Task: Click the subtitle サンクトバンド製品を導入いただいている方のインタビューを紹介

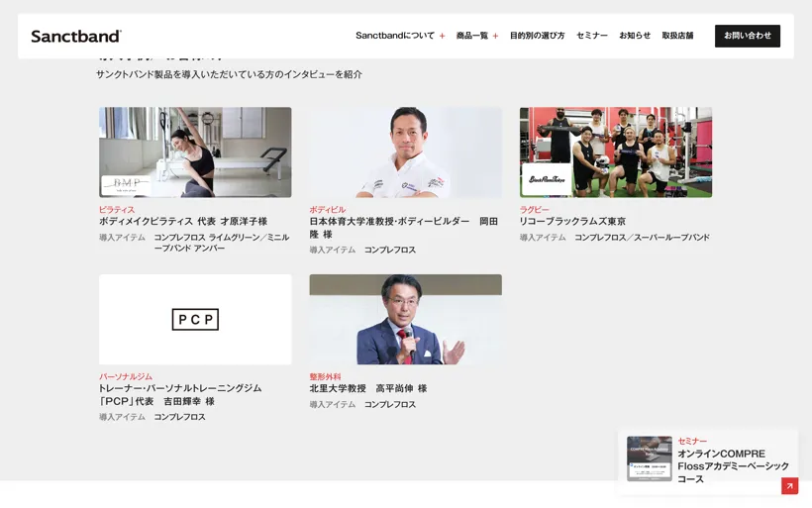Action: pyautogui.click(x=229, y=74)
